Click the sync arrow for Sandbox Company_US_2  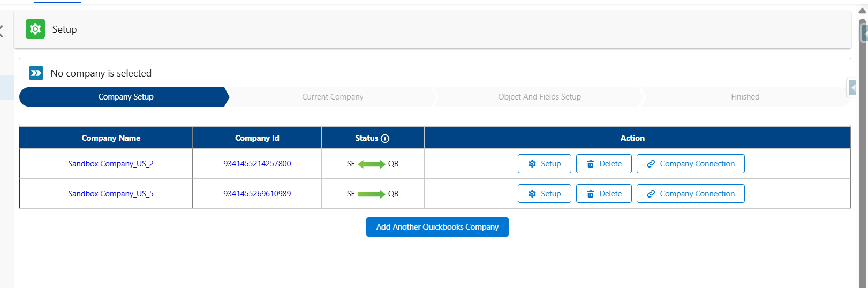click(371, 164)
